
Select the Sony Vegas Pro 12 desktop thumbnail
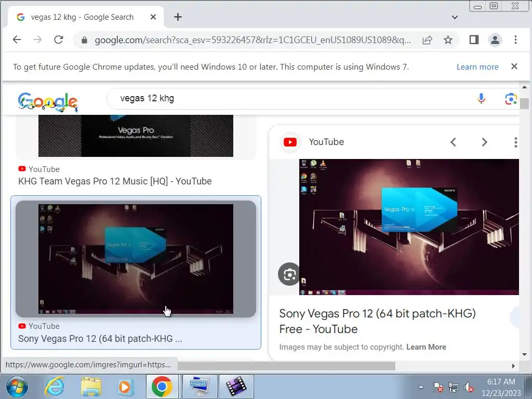click(x=136, y=259)
